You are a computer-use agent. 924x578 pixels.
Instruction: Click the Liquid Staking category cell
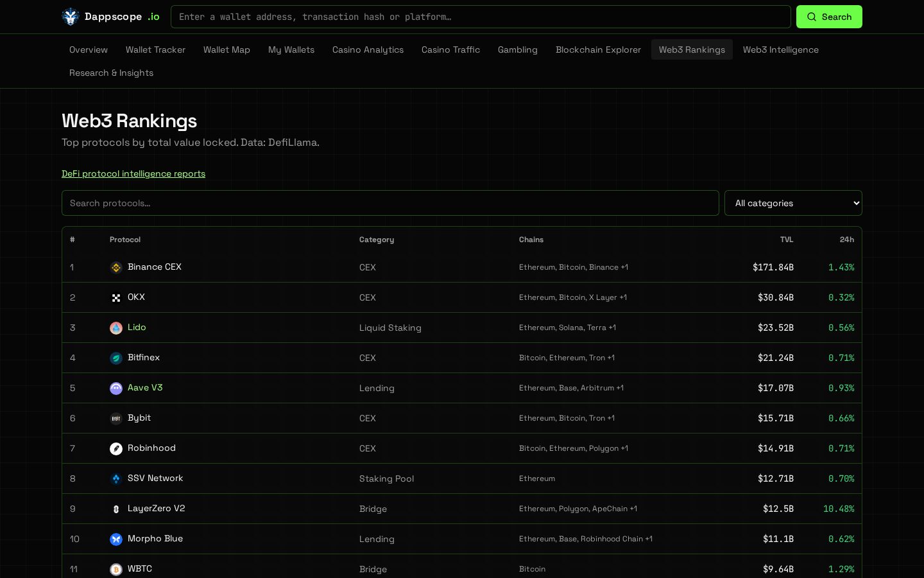point(390,328)
